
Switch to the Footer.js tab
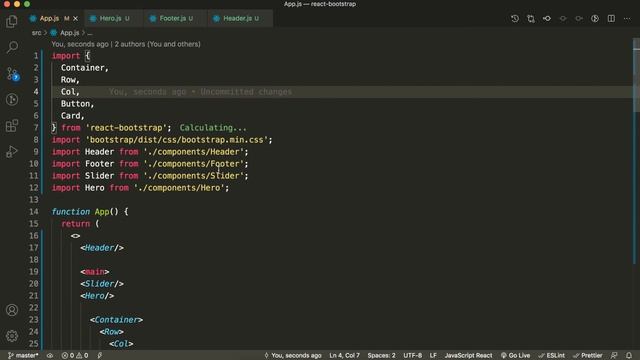pyautogui.click(x=173, y=18)
